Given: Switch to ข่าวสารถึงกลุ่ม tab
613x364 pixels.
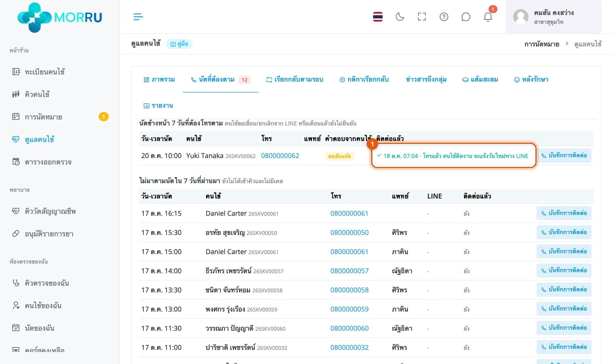Looking at the screenshot, I should coord(426,79).
